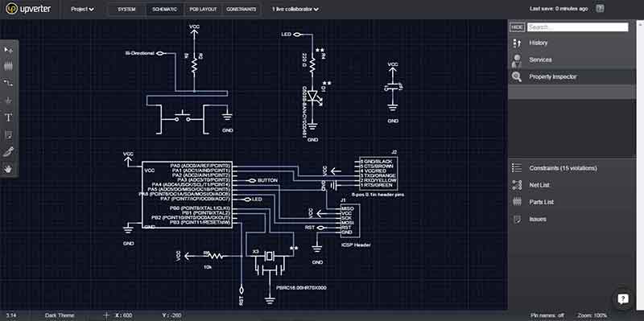Image resolution: width=644 pixels, height=321 pixels.
Task: Click the Property Inspector magnifier icon
Action: click(517, 76)
